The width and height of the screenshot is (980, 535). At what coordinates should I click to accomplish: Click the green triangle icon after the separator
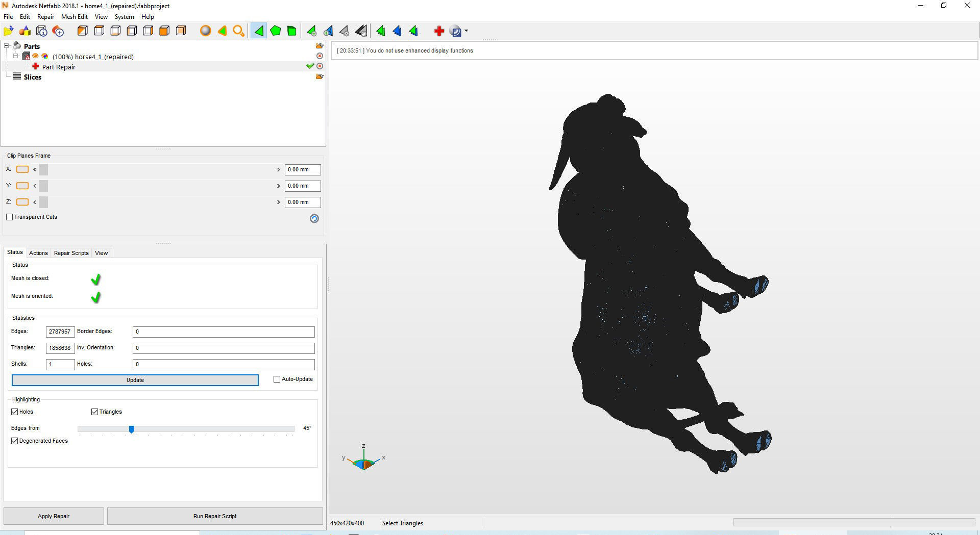[381, 31]
